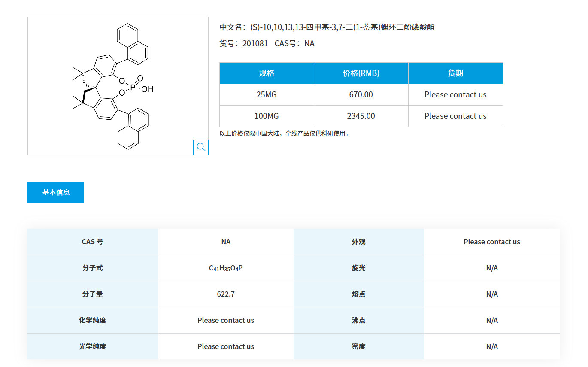
Task: Select the 100MG specification row
Action: 266,116
